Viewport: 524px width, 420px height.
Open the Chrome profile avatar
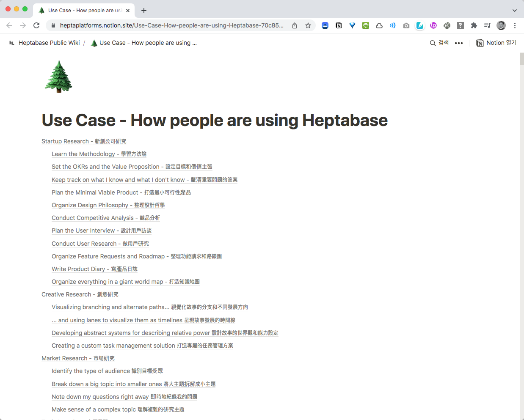tap(501, 25)
